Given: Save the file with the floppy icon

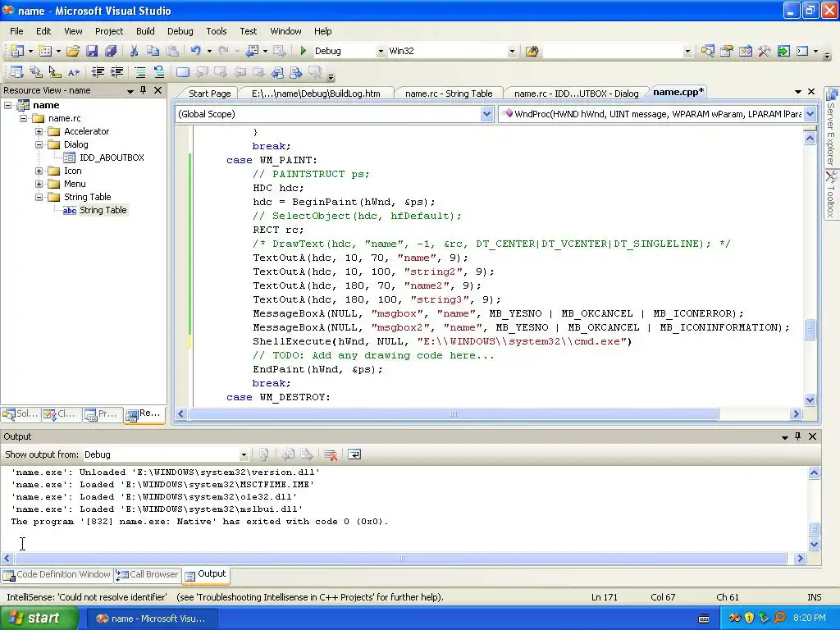Looking at the screenshot, I should pyautogui.click(x=92, y=51).
